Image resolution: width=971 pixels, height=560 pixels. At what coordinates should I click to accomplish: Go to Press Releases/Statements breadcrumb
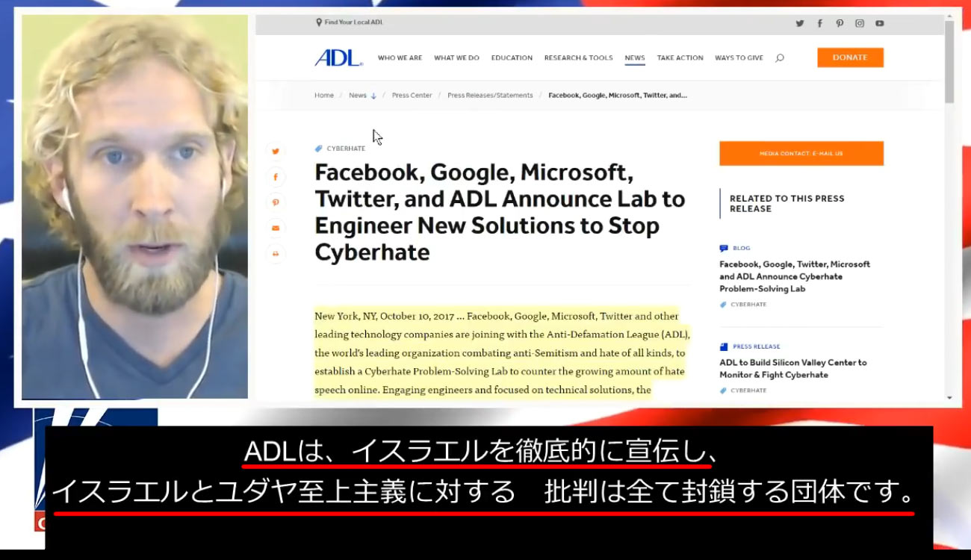pyautogui.click(x=490, y=96)
